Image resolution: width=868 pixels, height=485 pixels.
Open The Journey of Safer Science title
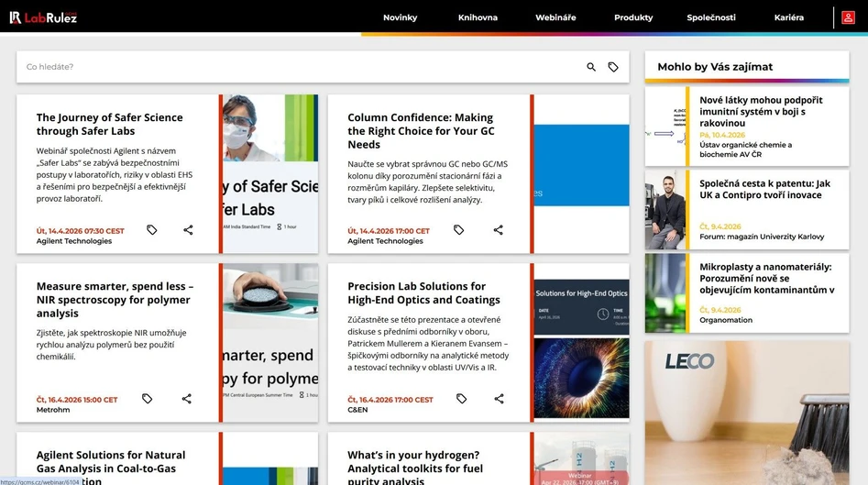pyautogui.click(x=109, y=124)
